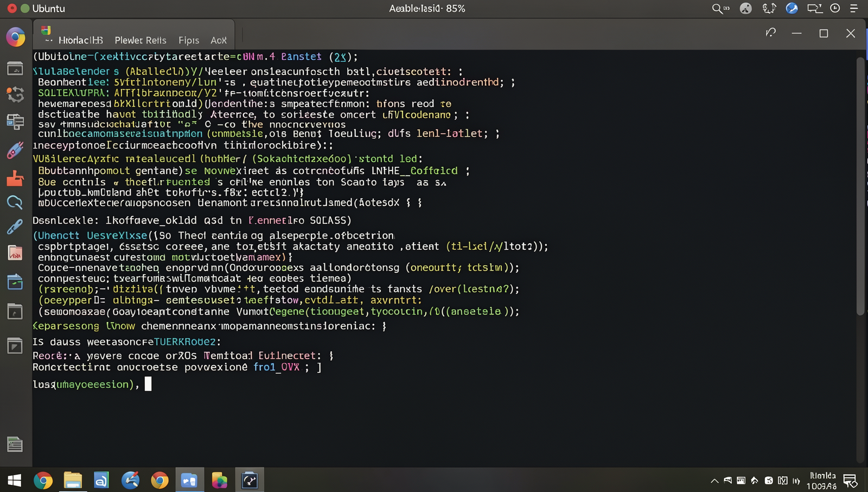The height and width of the screenshot is (492, 868).
Task: Click the curved arrow icon beside minimize
Action: pos(770,33)
